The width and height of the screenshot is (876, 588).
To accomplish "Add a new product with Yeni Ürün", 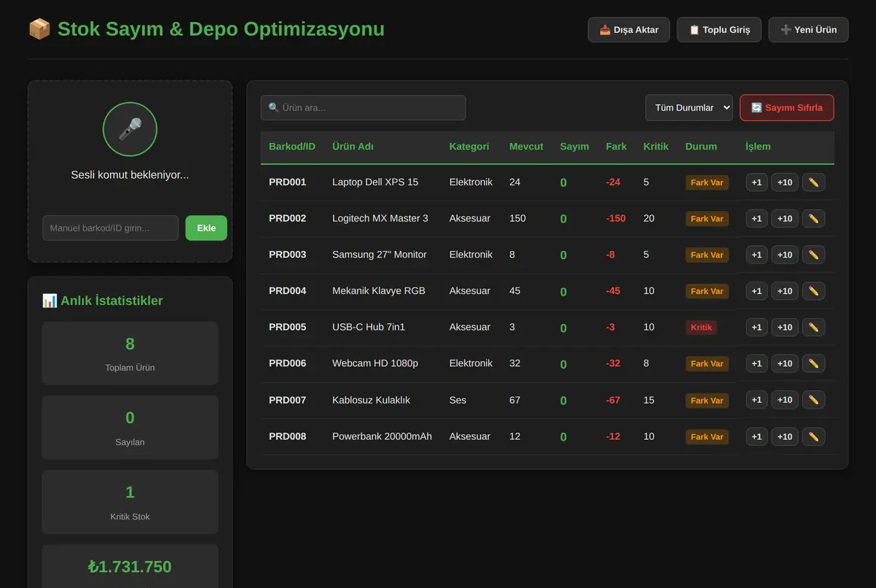I will [x=808, y=30].
